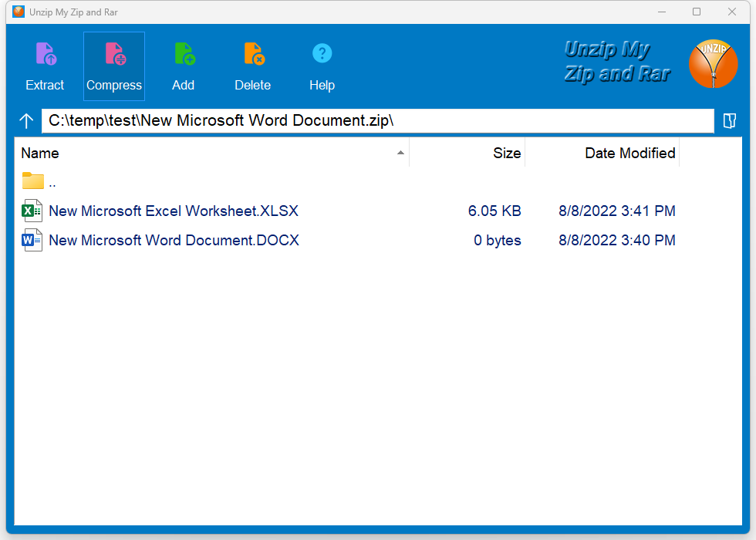Click the Delete file icon
Image resolution: width=756 pixels, height=540 pixels.
click(x=254, y=53)
